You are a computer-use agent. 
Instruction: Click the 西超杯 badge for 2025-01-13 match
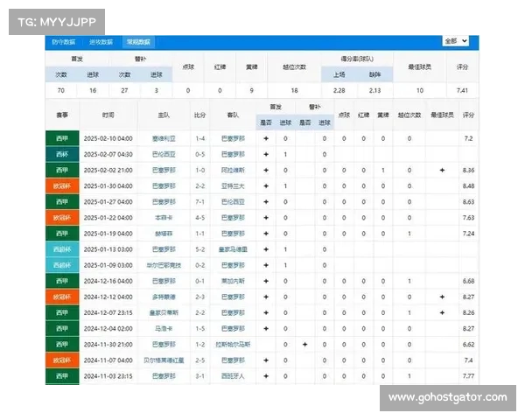point(62,249)
